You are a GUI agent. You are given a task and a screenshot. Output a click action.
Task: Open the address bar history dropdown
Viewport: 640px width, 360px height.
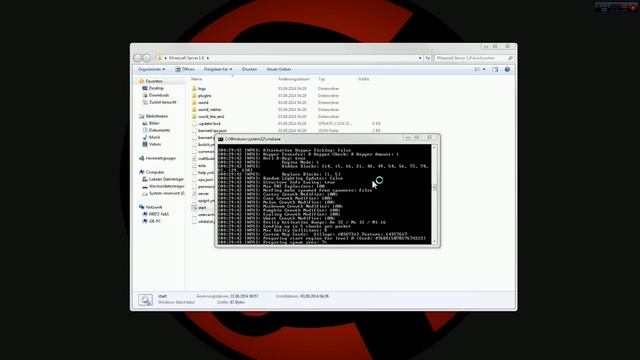[420, 58]
